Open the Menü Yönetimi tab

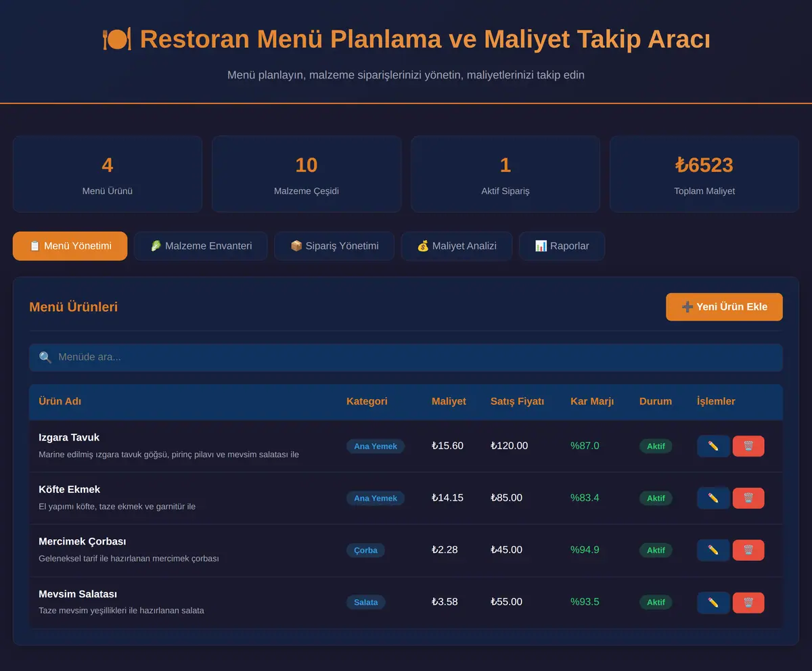click(x=70, y=246)
